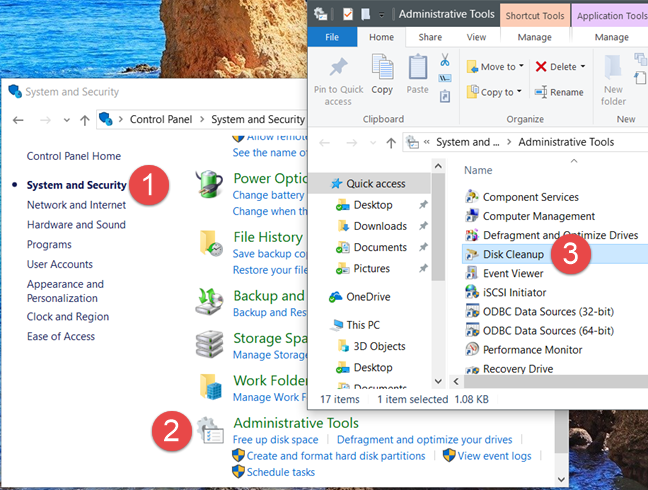This screenshot has height=490, width=648.
Task: Click Defragment and optimize your drives link
Action: click(424, 440)
